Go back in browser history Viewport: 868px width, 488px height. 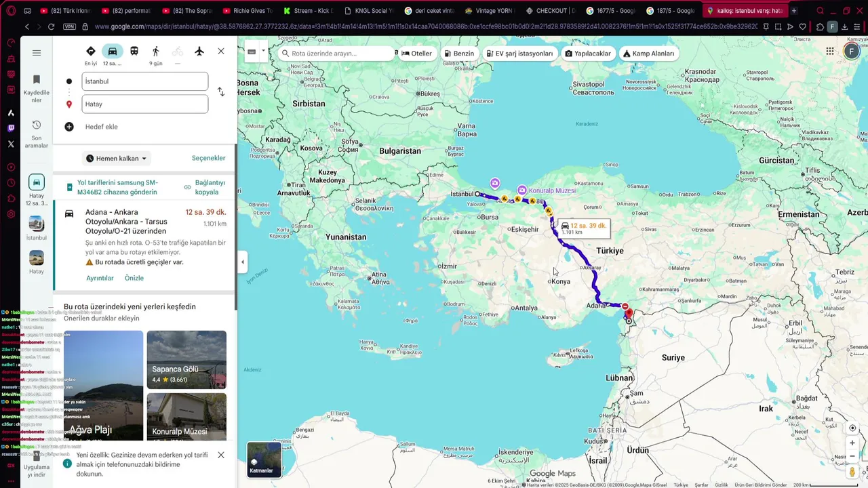click(26, 26)
